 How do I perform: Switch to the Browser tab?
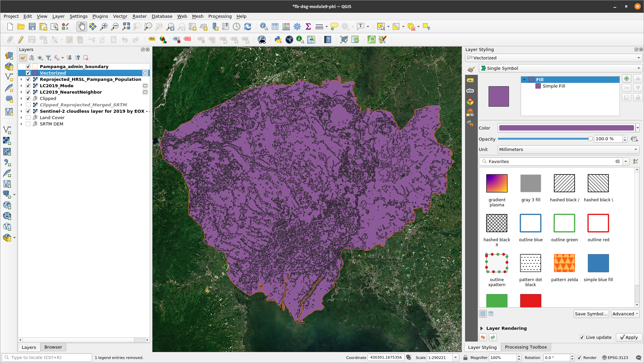point(53,347)
